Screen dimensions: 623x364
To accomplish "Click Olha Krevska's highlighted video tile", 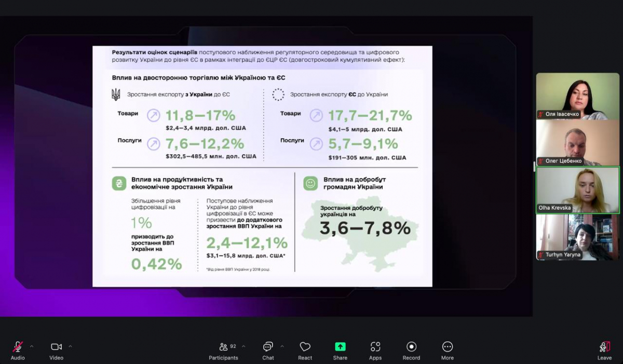I will pyautogui.click(x=577, y=190).
